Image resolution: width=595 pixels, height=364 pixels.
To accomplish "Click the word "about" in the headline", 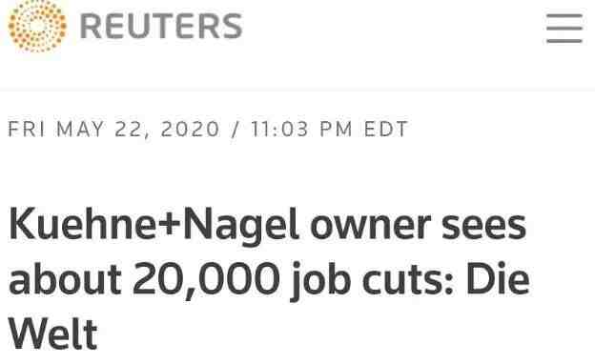I will [65, 280].
